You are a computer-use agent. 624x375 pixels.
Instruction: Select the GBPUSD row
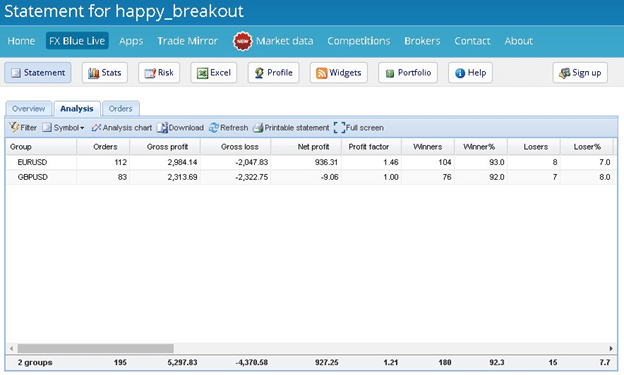coord(310,177)
